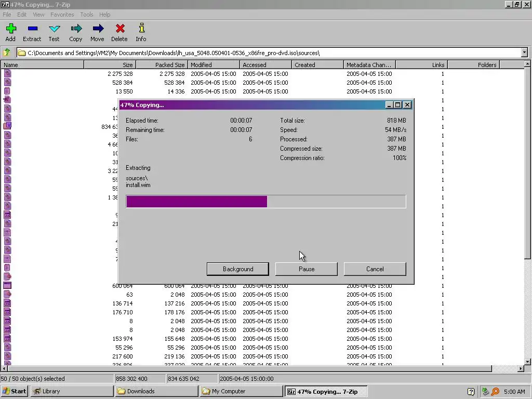Open the File menu

pyautogui.click(x=7, y=15)
